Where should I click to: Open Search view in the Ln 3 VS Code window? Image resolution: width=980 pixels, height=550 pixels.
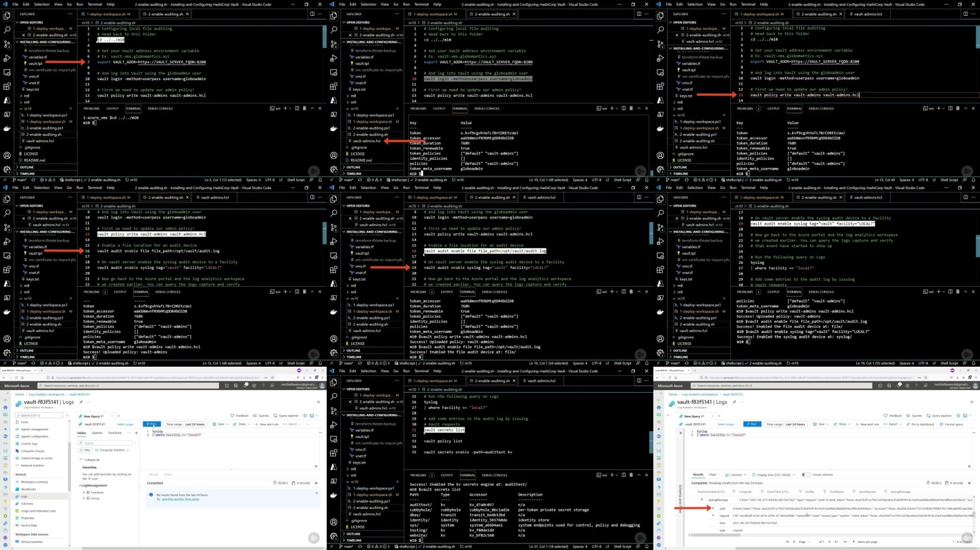(7, 30)
